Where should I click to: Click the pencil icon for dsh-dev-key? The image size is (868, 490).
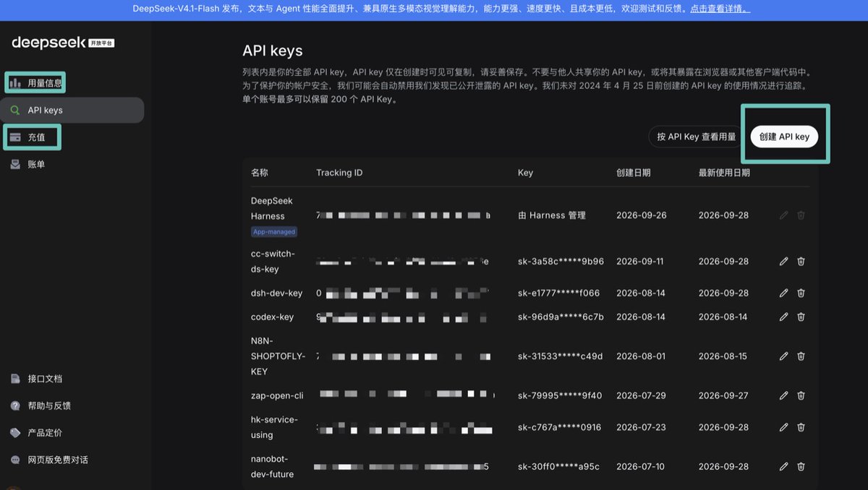(x=783, y=293)
